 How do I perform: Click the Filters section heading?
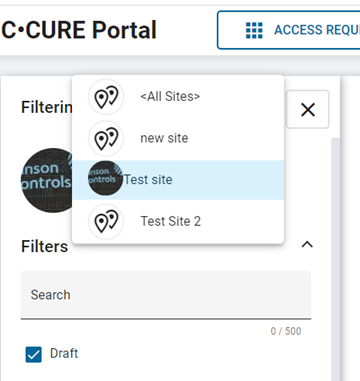click(45, 247)
